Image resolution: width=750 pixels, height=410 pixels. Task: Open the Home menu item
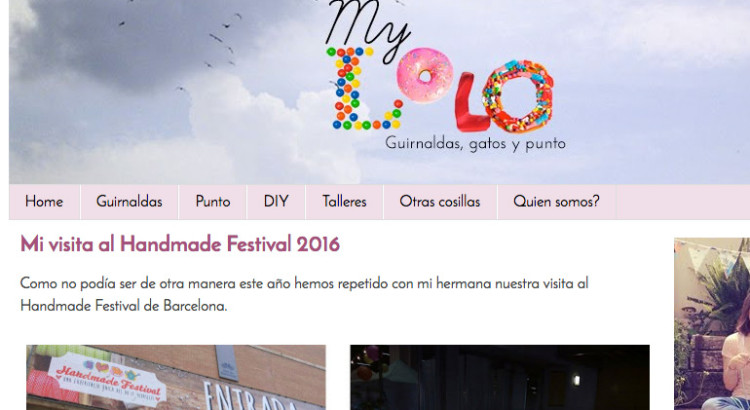(x=44, y=202)
